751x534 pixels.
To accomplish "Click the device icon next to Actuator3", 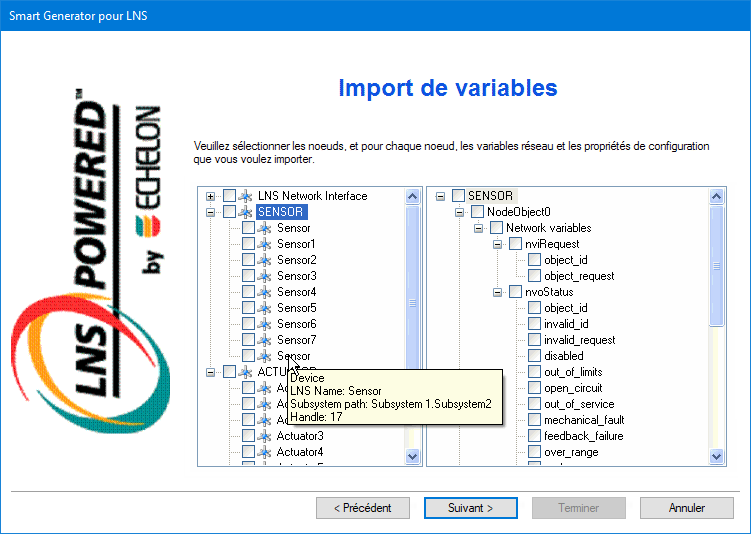I will pyautogui.click(x=264, y=436).
